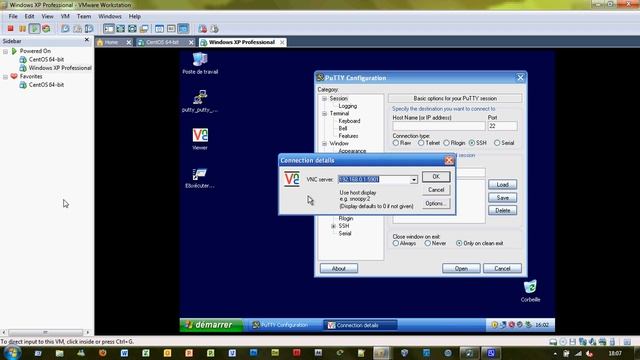Select Telnet connection type radio button

[421, 143]
